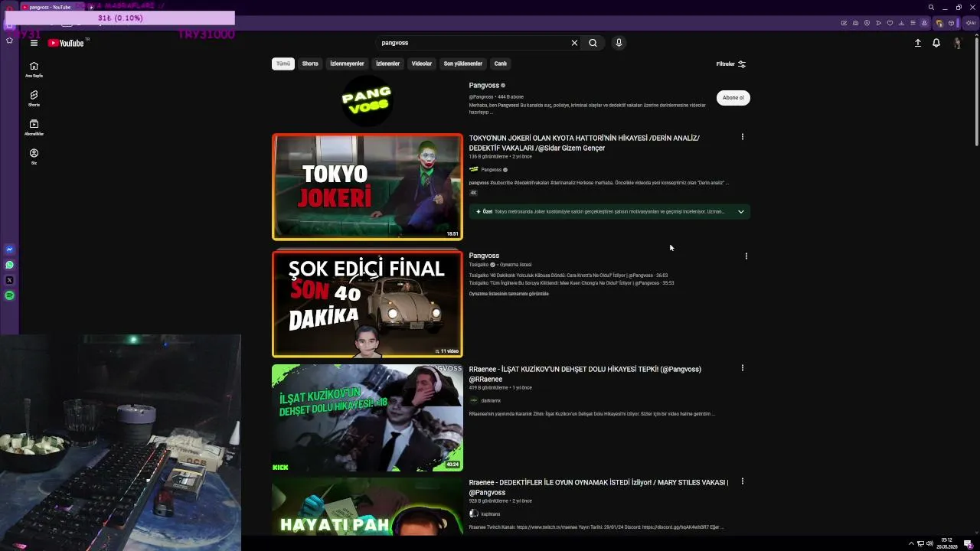
Task: Open Abonelikler subscriptions in the sidebar
Action: [34, 127]
